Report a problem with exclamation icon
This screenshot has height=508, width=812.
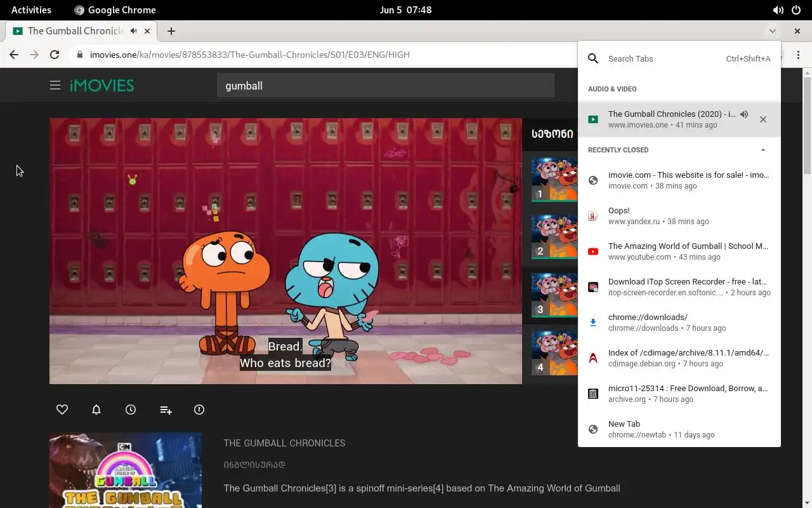(199, 410)
